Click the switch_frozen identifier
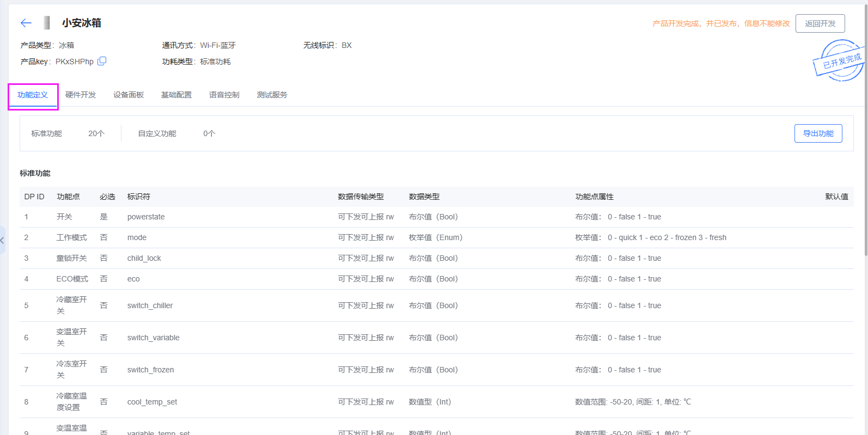 coord(151,370)
